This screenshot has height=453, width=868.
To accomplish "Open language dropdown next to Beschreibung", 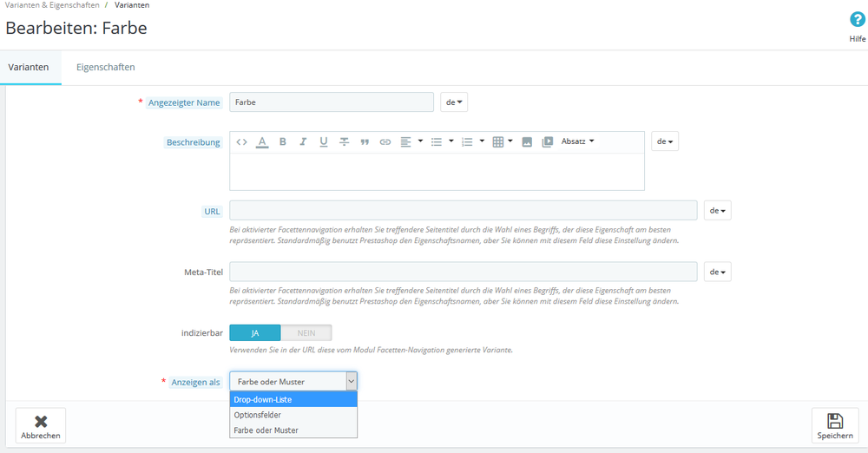I will [x=665, y=141].
